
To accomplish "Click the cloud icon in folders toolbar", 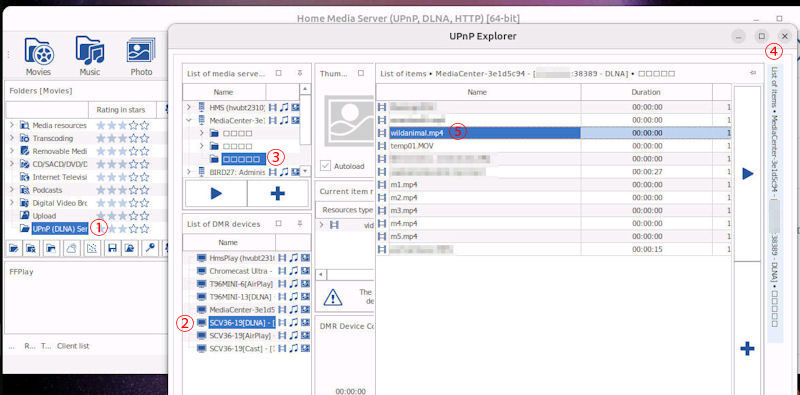I will [x=71, y=249].
